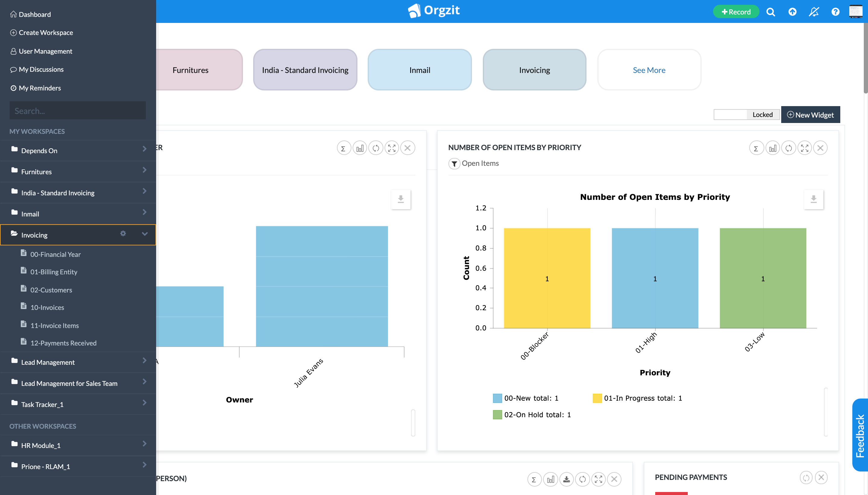Click the 01-In Progress legend swatch
Image resolution: width=868 pixels, height=495 pixels.
click(x=597, y=398)
